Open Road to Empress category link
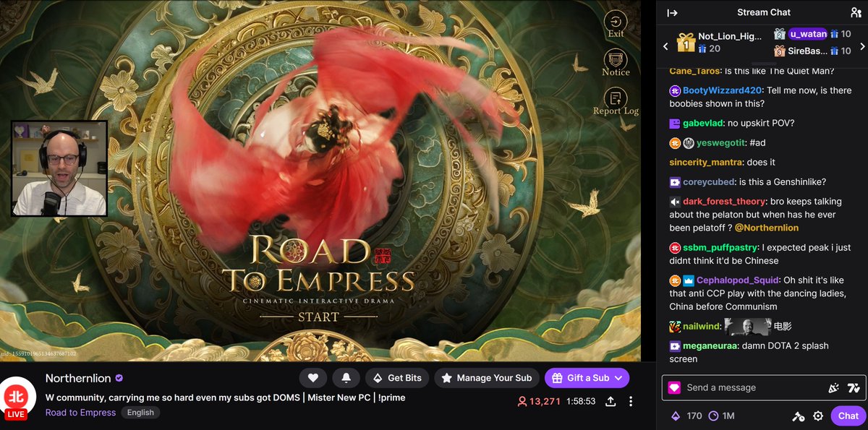The height and width of the screenshot is (430, 868). (80, 413)
